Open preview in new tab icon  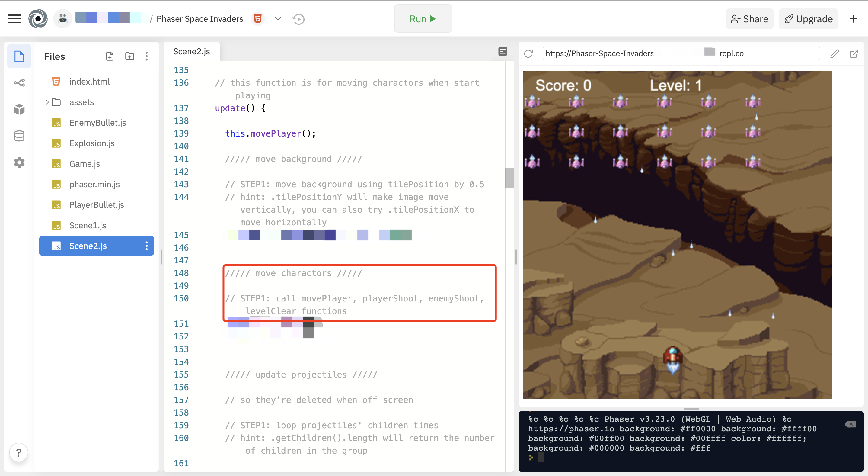pos(854,53)
